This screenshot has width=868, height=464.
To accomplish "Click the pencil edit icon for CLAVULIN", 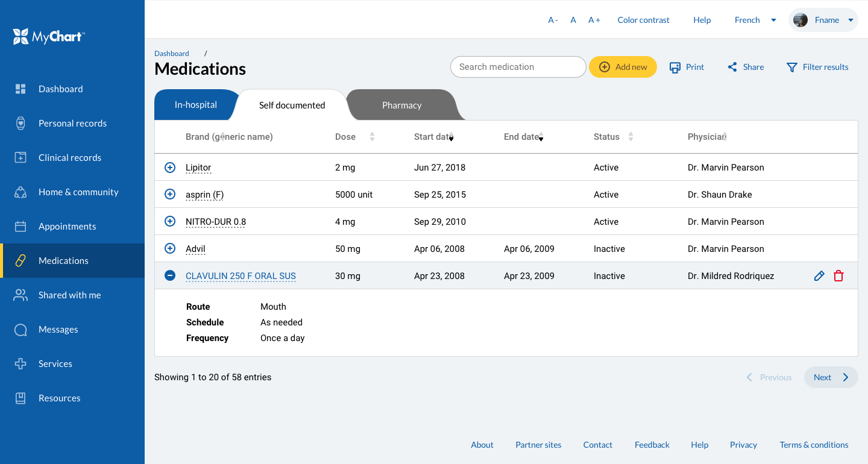I will (819, 276).
